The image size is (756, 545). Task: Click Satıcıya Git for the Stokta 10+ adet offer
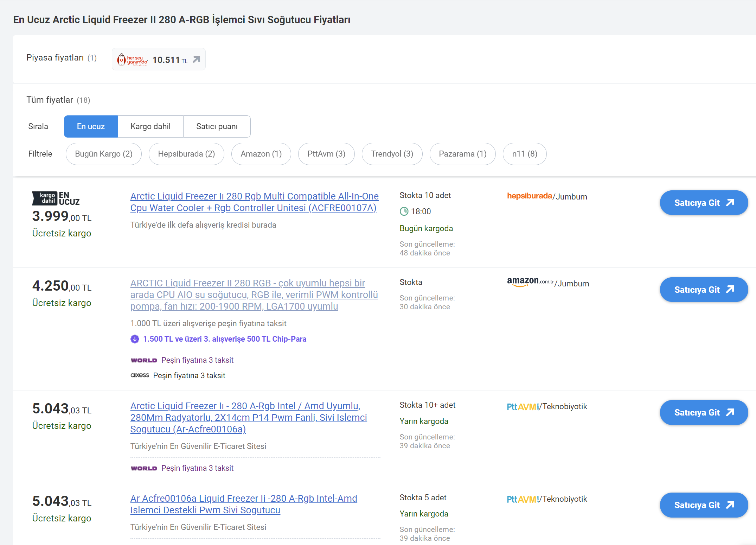tap(704, 412)
